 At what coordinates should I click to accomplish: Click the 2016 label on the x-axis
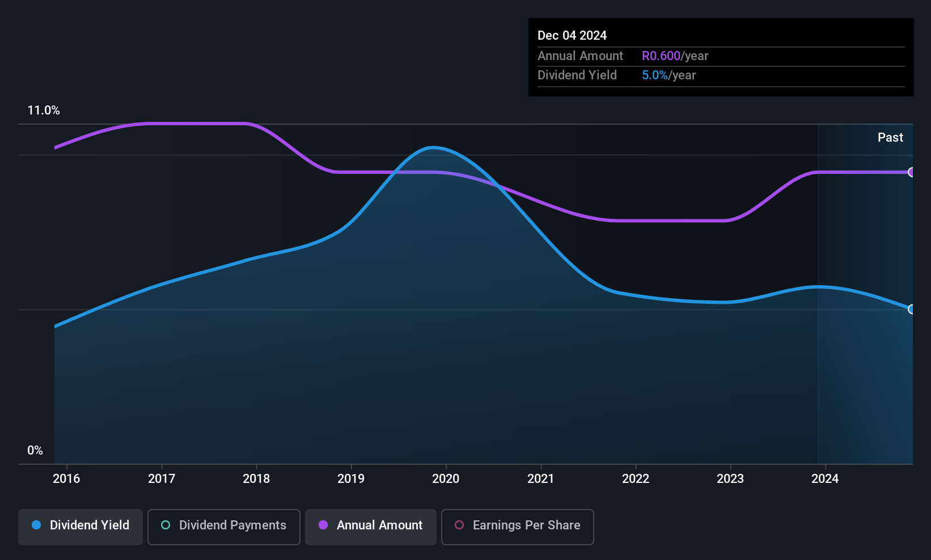66,478
